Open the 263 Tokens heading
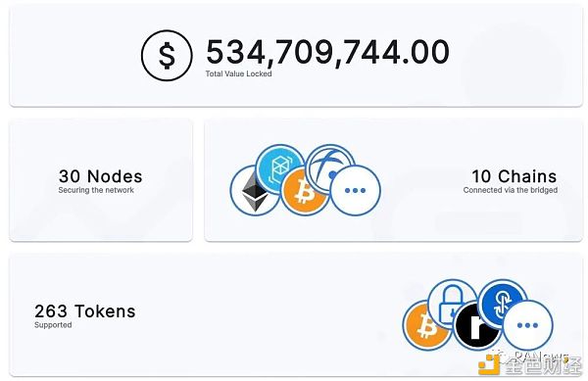588x381 pixels. (x=85, y=310)
